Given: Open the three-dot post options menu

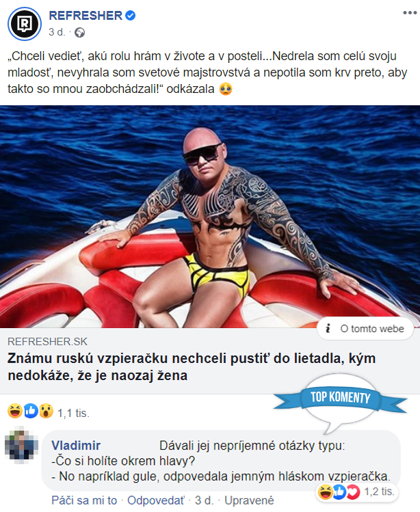Looking at the screenshot, I should (410, 13).
